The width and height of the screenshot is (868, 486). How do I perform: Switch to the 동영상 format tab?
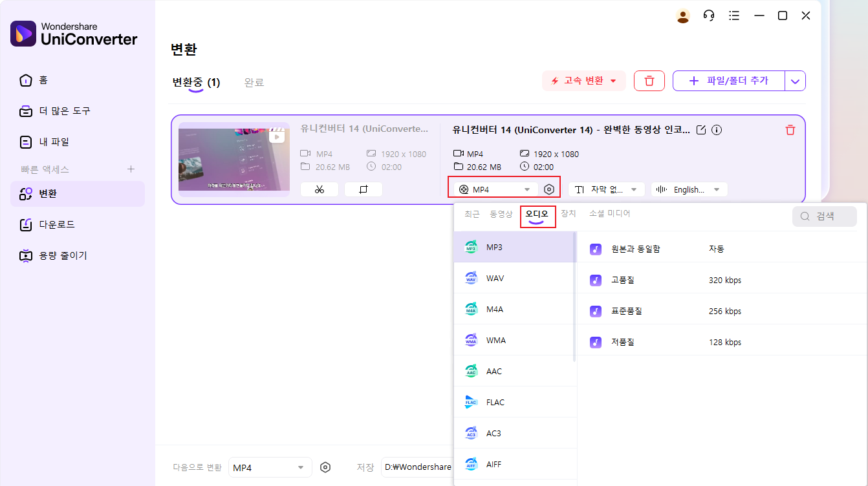(x=501, y=214)
